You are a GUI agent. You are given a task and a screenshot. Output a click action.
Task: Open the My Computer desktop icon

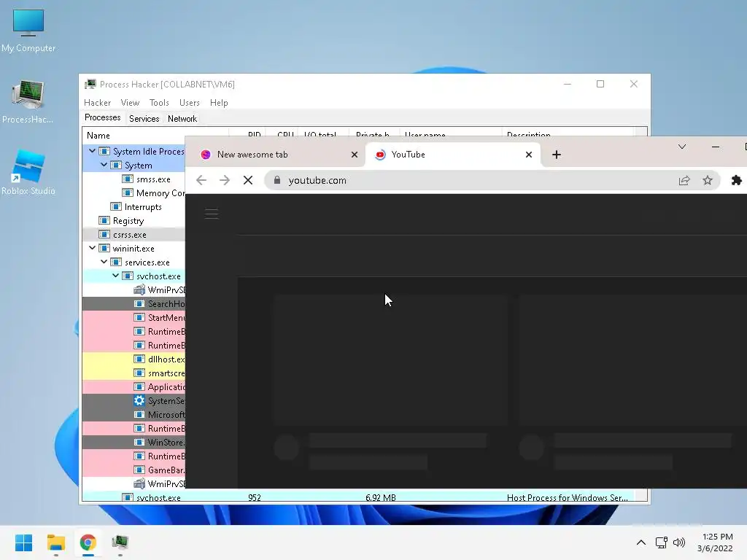(28, 30)
